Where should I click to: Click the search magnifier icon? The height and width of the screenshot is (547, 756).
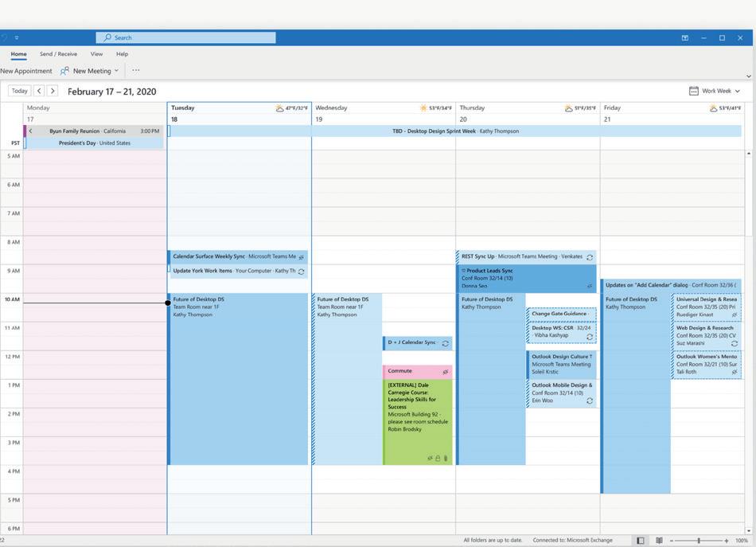(x=107, y=37)
